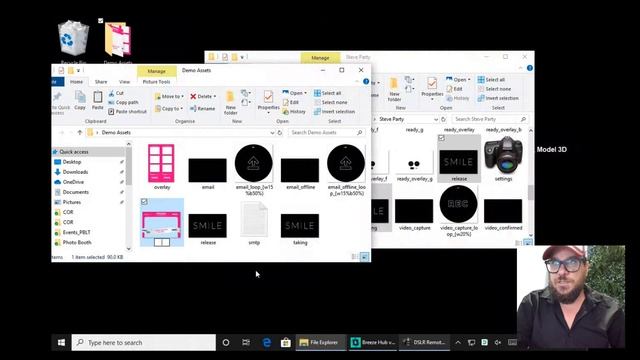This screenshot has height=360, width=640.
Task: Click Rename in Demo Assets ribbon
Action: pyautogui.click(x=202, y=109)
